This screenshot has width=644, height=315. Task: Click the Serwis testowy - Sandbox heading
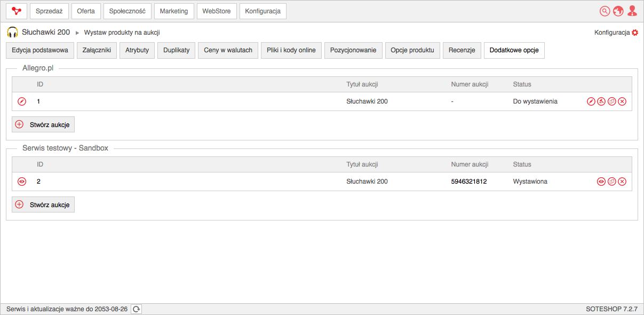tap(66, 148)
